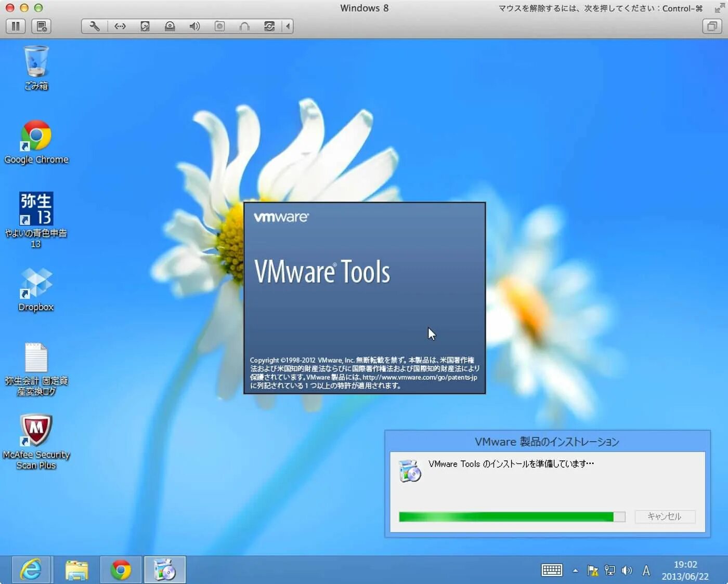
Task: Switch input method via the A language indicator
Action: pyautogui.click(x=646, y=570)
